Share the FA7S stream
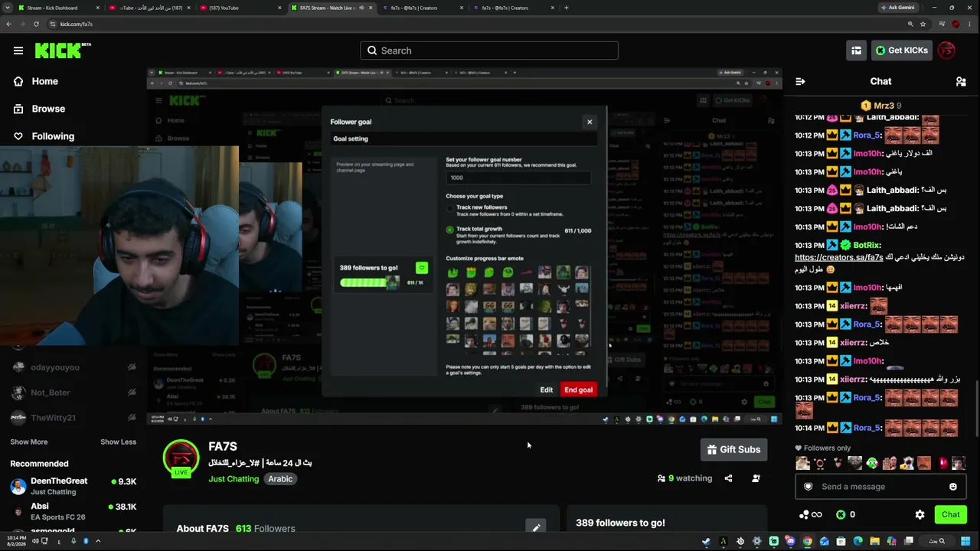This screenshot has height=551, width=980. coord(728,478)
